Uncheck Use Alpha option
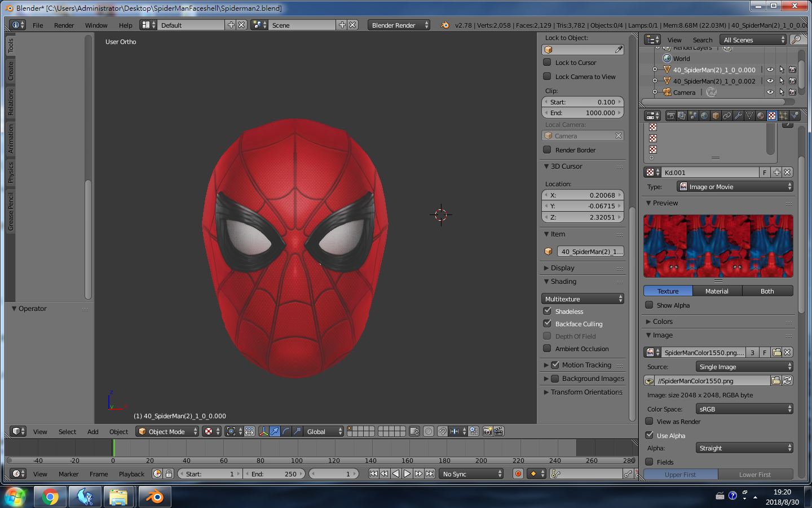This screenshot has height=508, width=812. pyautogui.click(x=649, y=435)
